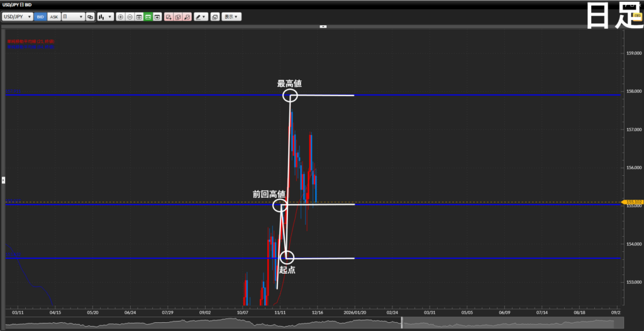Click the range handle in overview navigator
Image resolution: width=644 pixels, height=331 pixels.
coord(401,322)
